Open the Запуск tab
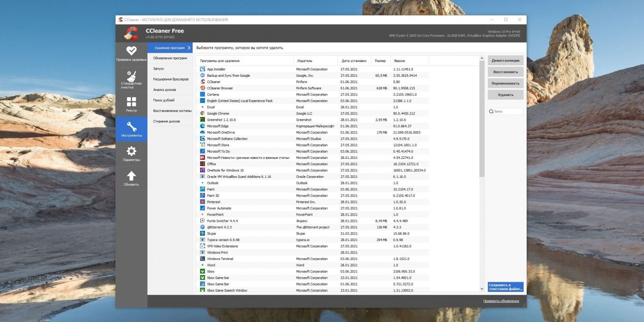 pos(170,68)
